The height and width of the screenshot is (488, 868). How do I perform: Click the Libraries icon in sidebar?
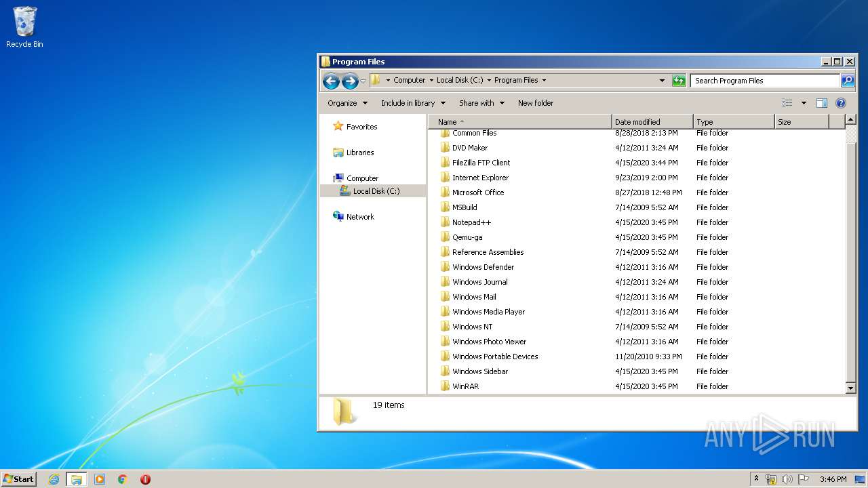tap(338, 152)
